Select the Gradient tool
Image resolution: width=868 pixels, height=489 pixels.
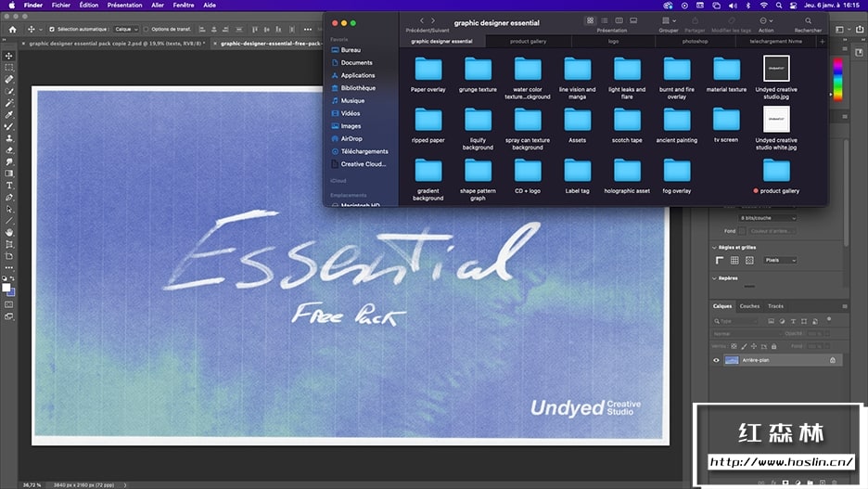(9, 174)
